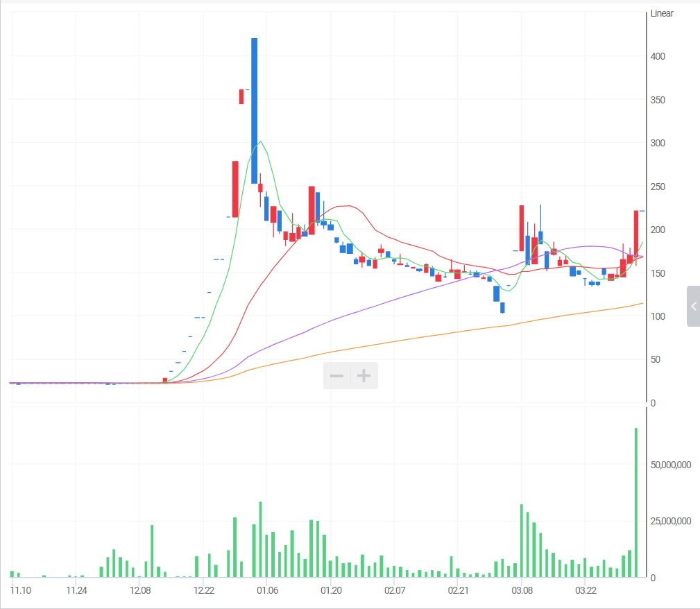This screenshot has width=700, height=609.
Task: Click the 01.06 date label
Action: tap(267, 590)
